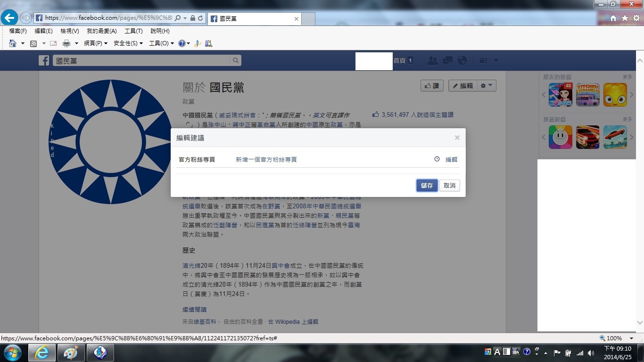The height and width of the screenshot is (362, 644).
Task: Click the Read Mail envelope icon
Action: point(53,43)
